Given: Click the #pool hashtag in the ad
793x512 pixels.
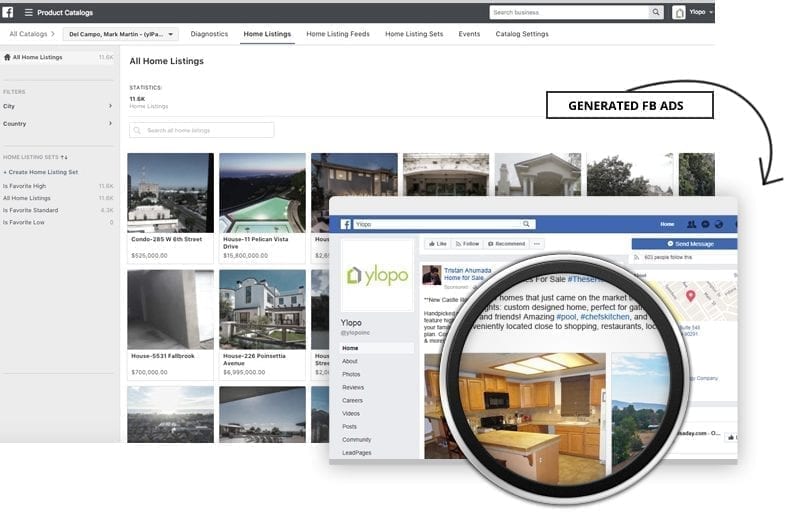Looking at the screenshot, I should coord(566,317).
